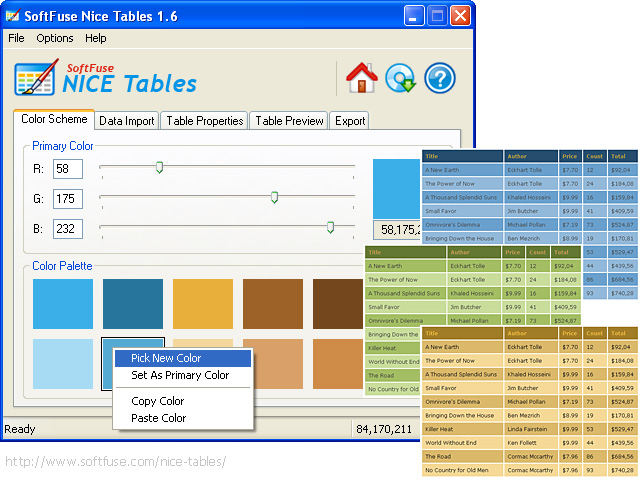Click the app icon in title bar
The image size is (640, 480).
click(13, 16)
